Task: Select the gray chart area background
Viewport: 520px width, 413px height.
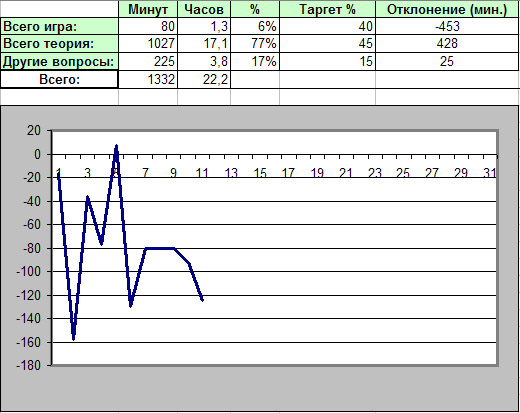Action: [x=260, y=388]
